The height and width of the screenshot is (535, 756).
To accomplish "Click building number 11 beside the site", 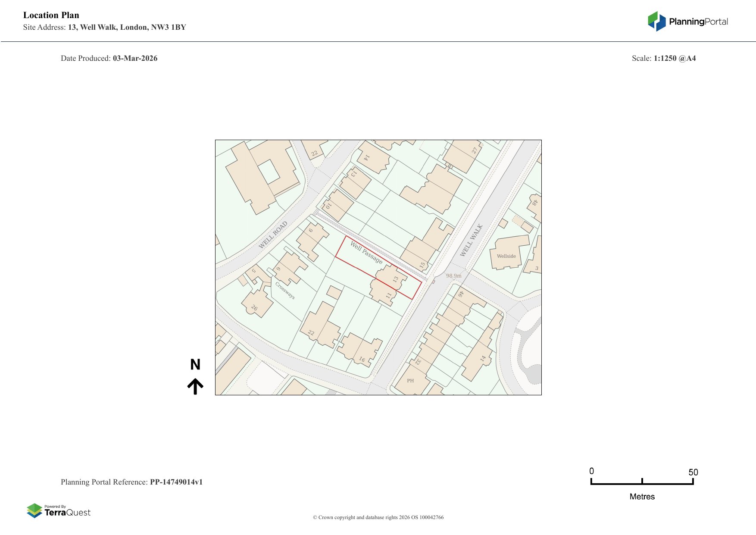I will coord(389,296).
